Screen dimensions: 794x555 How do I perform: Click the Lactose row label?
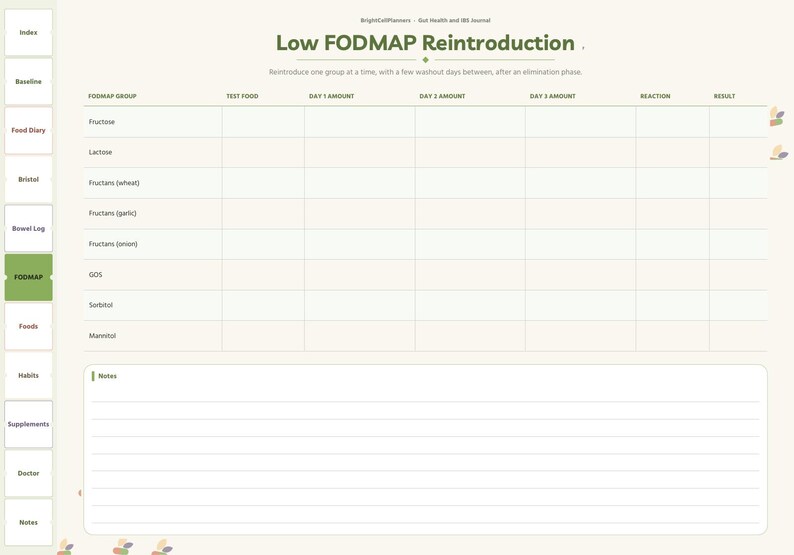click(100, 152)
